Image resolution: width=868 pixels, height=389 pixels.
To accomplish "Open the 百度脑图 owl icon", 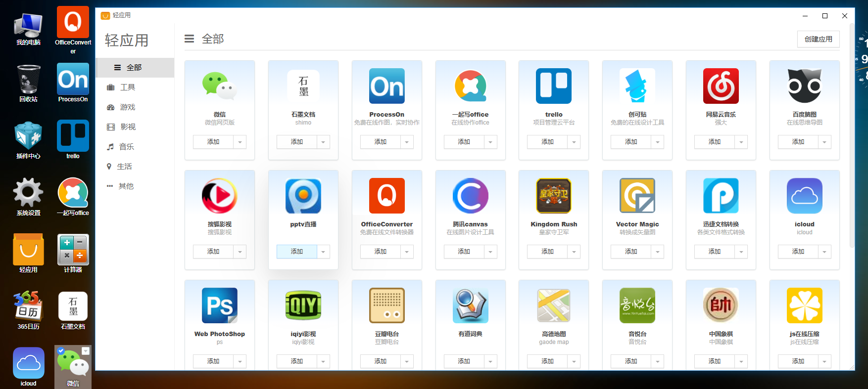I will [805, 86].
